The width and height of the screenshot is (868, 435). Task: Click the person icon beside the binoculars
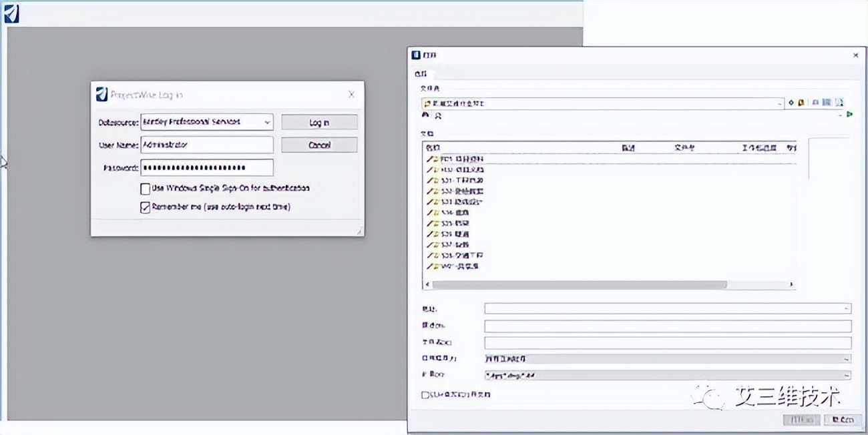point(438,115)
